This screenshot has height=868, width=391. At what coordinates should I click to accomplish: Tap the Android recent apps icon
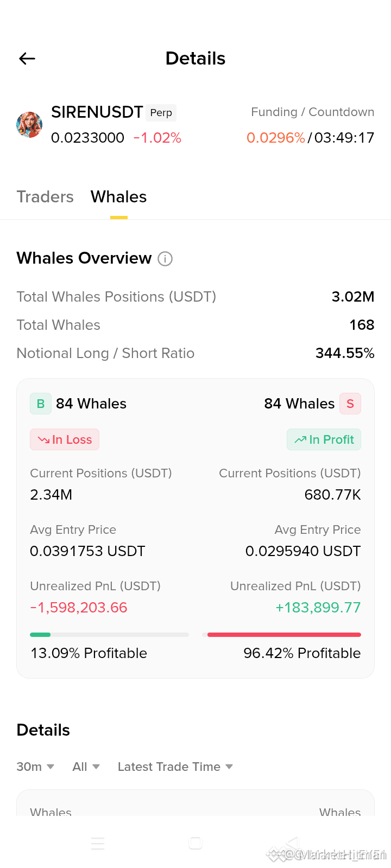click(98, 843)
